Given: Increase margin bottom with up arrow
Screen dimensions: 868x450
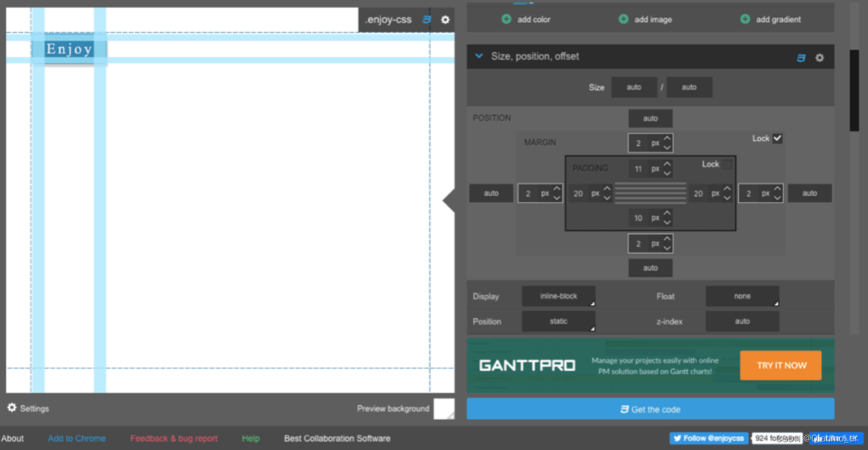Looking at the screenshot, I should pyautogui.click(x=667, y=239).
